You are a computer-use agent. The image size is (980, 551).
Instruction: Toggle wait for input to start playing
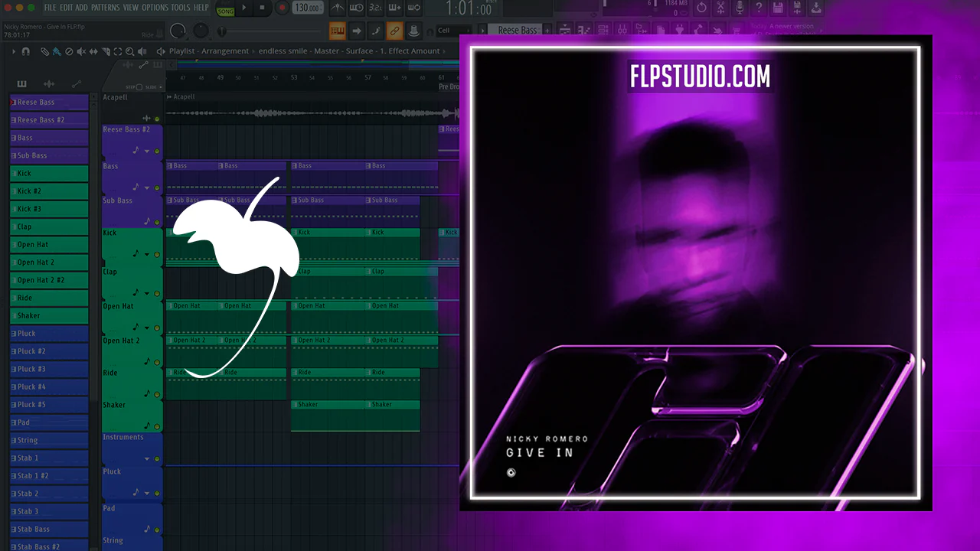coord(356,8)
